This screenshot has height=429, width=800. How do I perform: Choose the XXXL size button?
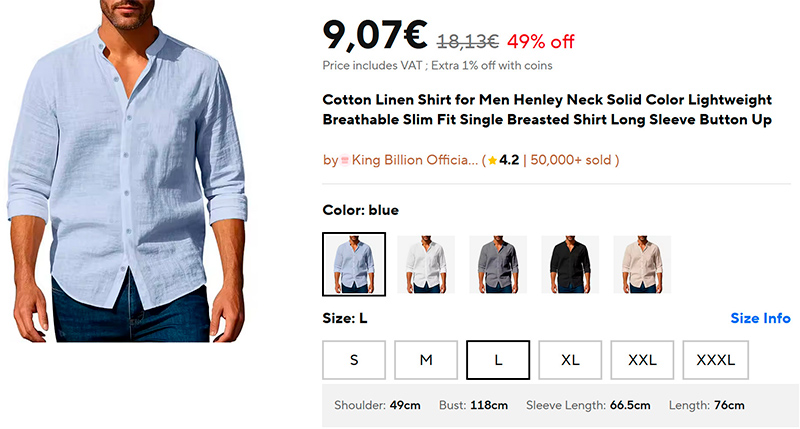tap(715, 360)
